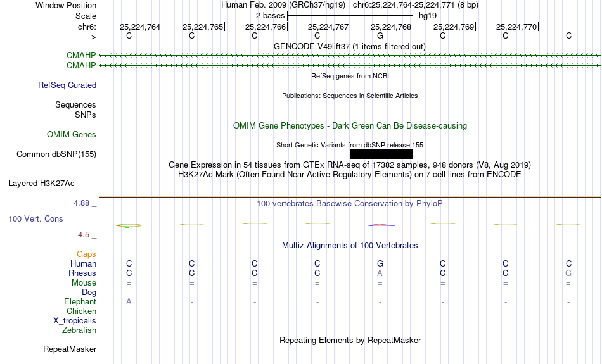
Task: Click the Rhesus alignment row label
Action: [82, 273]
